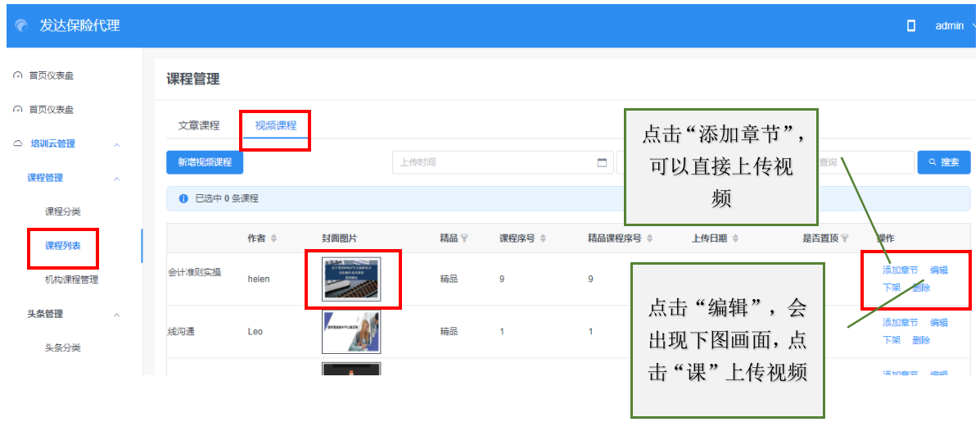
Task: Open the 精品 column filter icon
Action: point(464,238)
